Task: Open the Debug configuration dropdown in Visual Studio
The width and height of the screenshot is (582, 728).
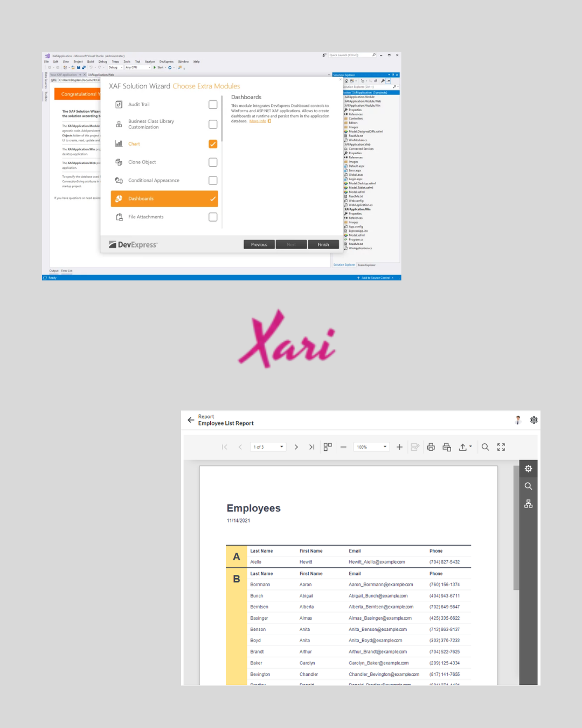Action: coord(115,67)
